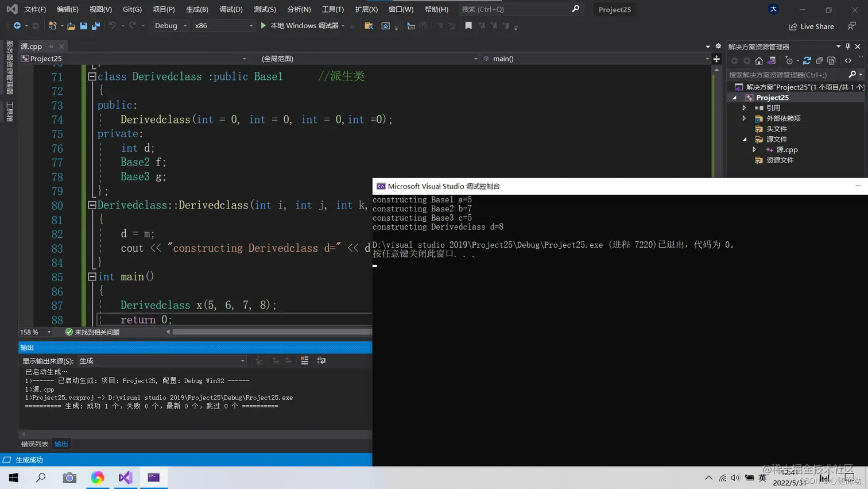Open the 调试(D) menu
The width and height of the screenshot is (868, 489).
(x=231, y=9)
